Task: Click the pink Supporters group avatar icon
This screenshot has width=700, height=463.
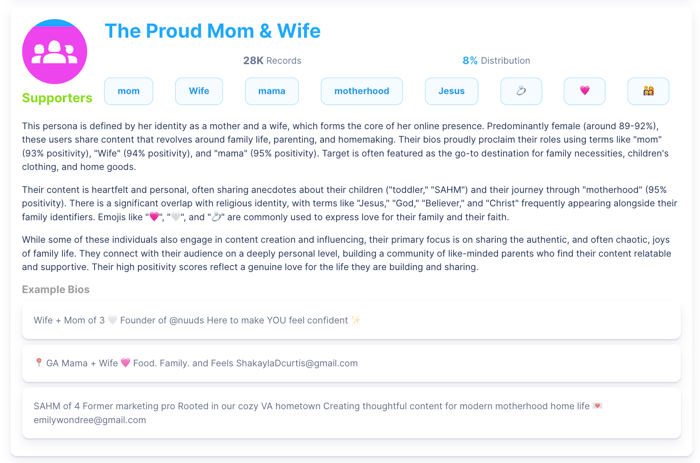Action: 54,51
